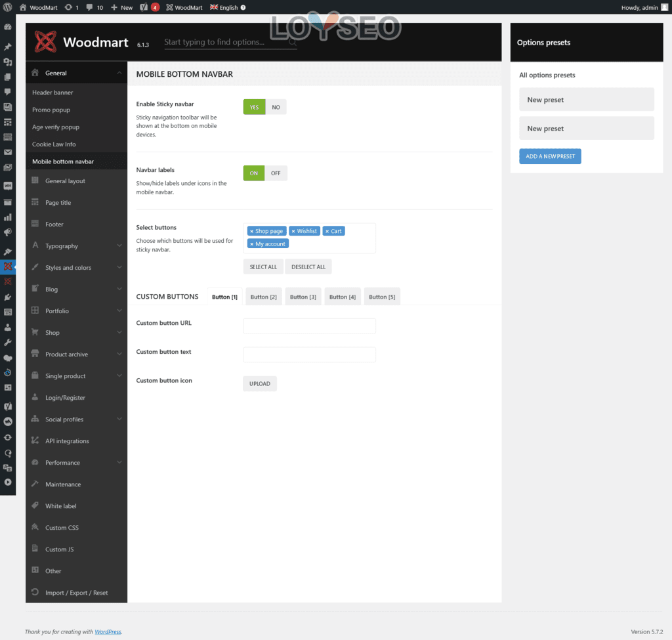Click DESELECT ALL buttons
The height and width of the screenshot is (640, 672).
point(308,267)
